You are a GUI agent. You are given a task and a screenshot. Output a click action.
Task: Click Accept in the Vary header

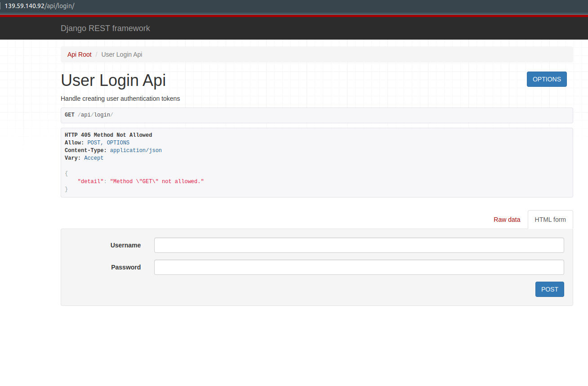click(94, 157)
